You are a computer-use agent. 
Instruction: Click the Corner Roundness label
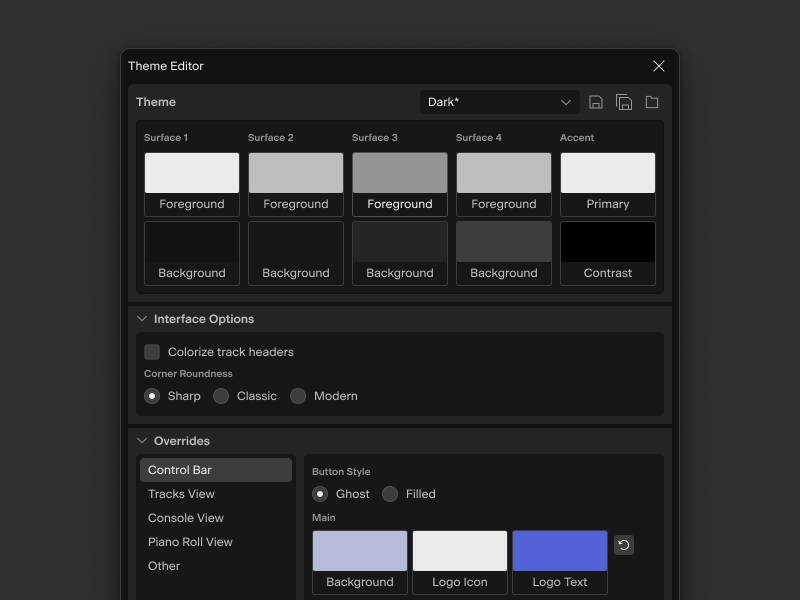point(188,373)
